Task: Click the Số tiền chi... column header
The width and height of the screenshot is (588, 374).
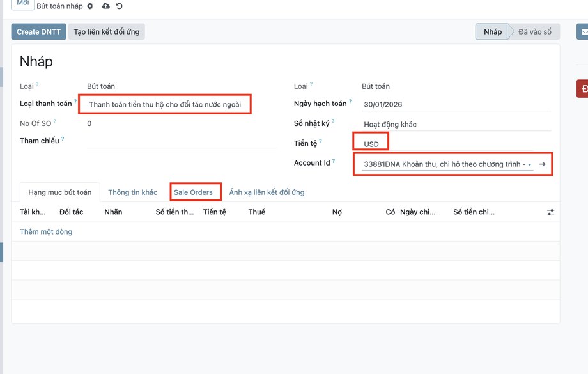Action: [x=474, y=212]
